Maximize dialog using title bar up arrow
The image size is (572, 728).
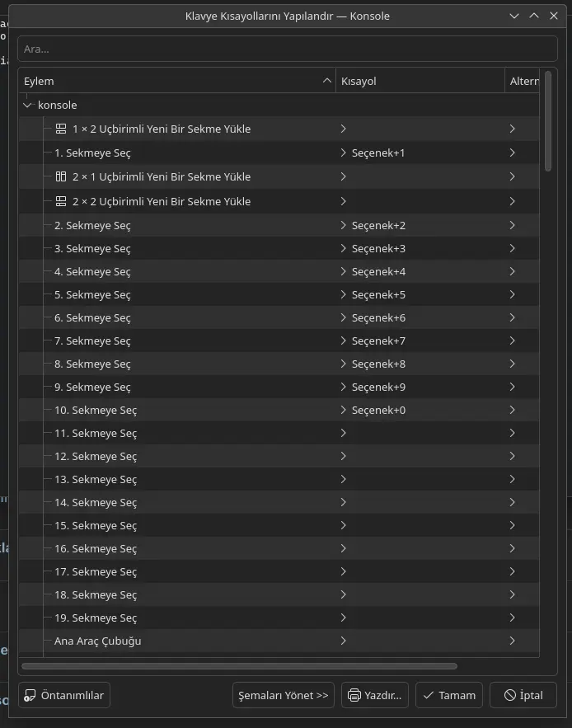pos(534,16)
